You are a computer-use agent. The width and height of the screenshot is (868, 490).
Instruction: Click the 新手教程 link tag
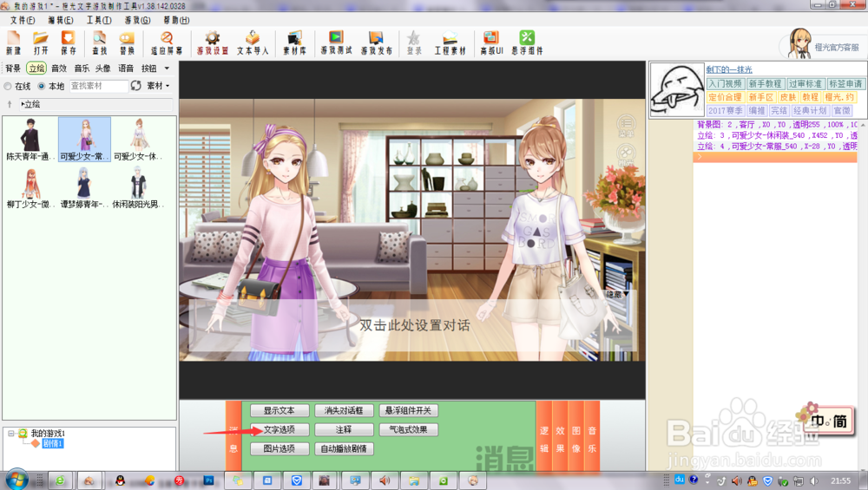coord(765,83)
